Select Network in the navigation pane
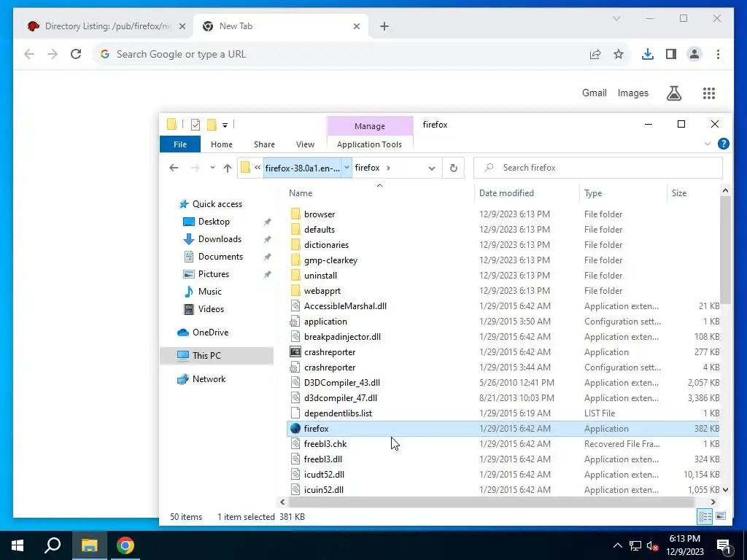Screen dimensions: 747x560 [209, 379]
